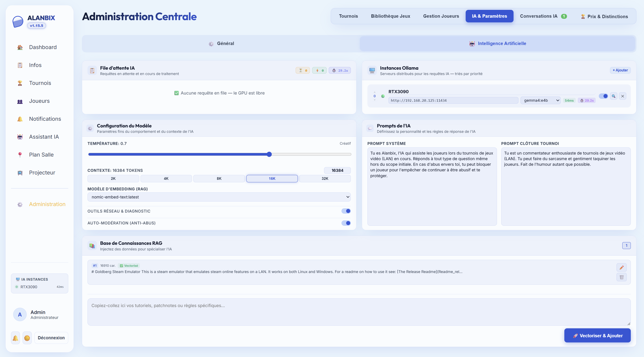Viewport: 644px width, 357px height.
Task: Click the ALANBIX logo icon
Action: [x=18, y=22]
